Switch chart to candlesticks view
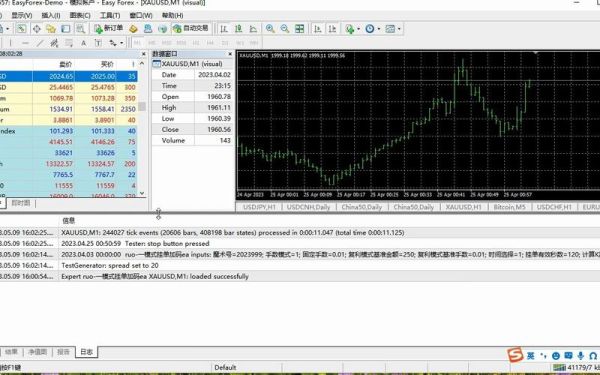 coord(238,29)
